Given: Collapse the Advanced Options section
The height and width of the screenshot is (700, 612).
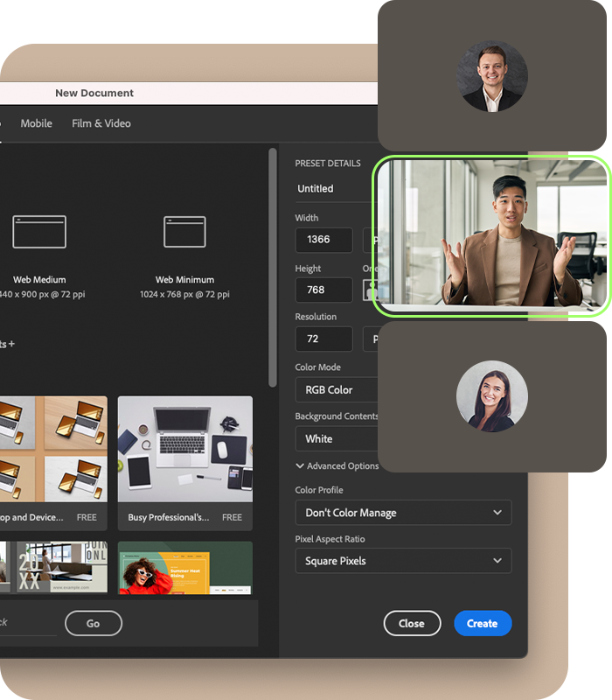Looking at the screenshot, I should click(x=337, y=466).
